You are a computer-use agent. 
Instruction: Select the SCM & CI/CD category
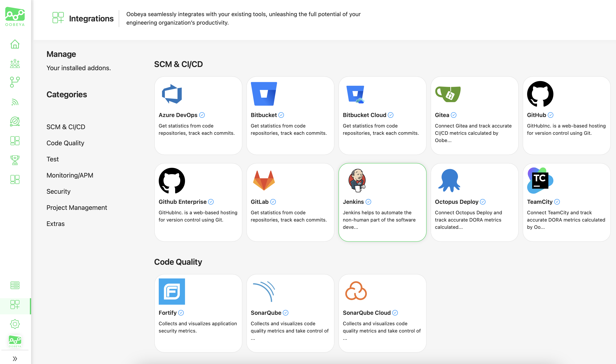[66, 127]
